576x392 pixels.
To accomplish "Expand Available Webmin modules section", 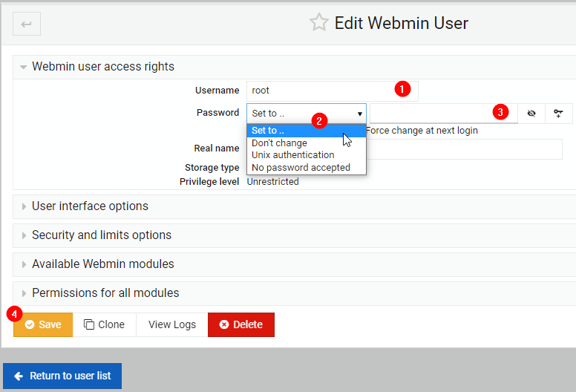I will click(102, 264).
